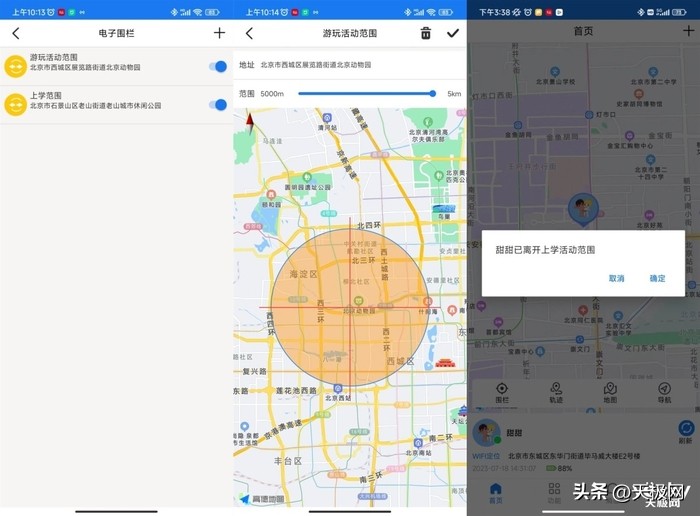This screenshot has height=516, width=700.
Task: Click the orange geofence circle on map
Action: (x=350, y=307)
